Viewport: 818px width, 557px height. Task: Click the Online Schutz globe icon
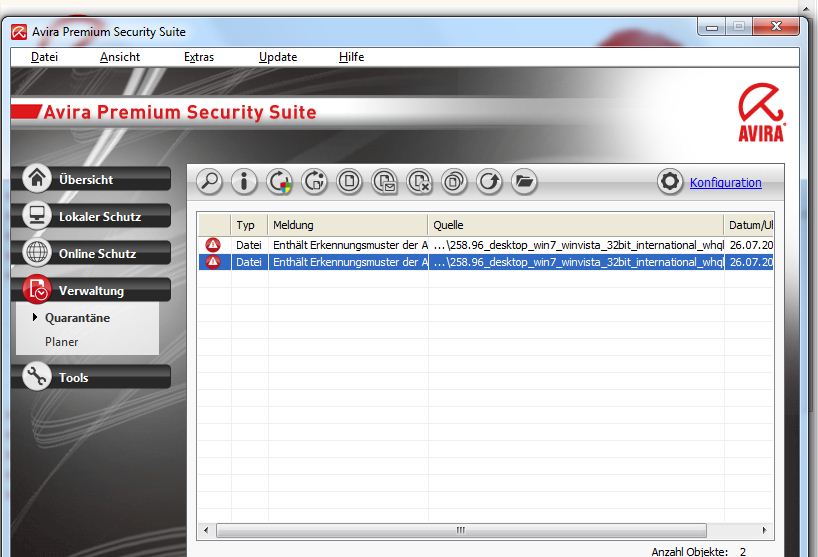coord(37,252)
